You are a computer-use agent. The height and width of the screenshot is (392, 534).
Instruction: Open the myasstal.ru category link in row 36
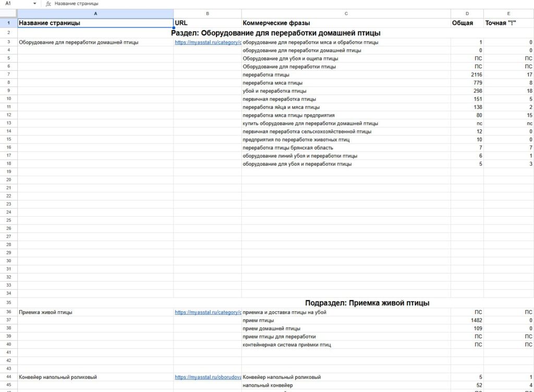208,312
